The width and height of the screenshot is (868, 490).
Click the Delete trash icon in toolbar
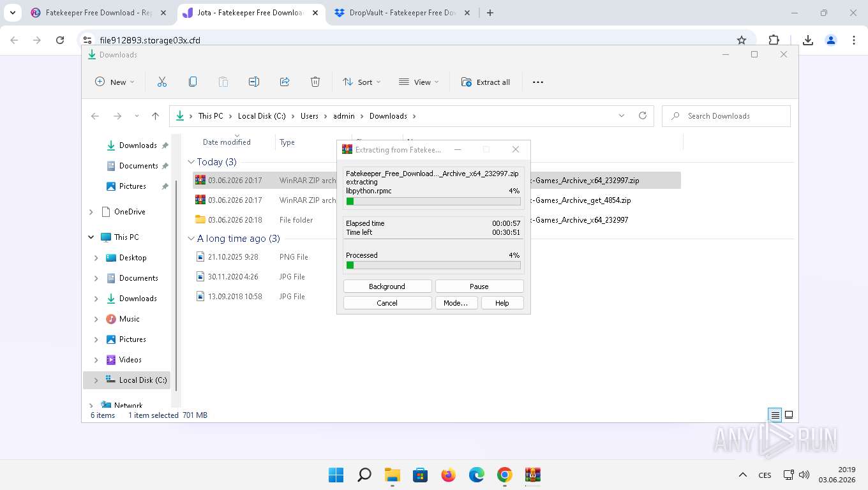coord(315,82)
